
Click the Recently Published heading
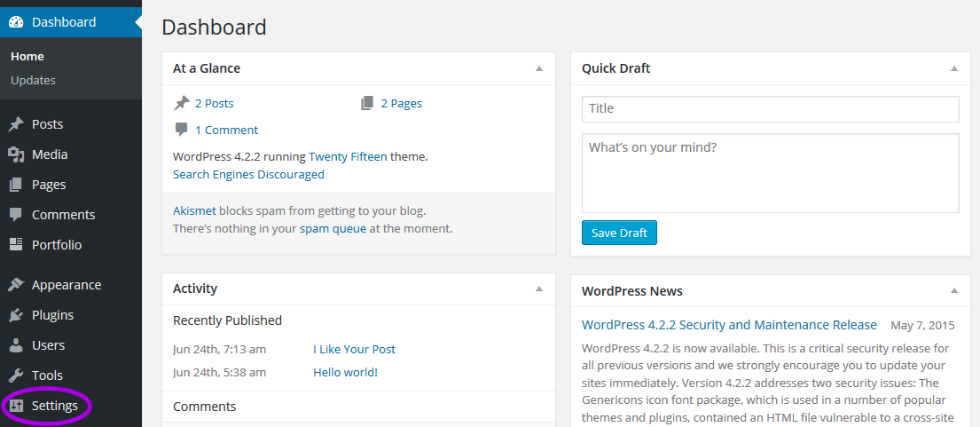click(228, 320)
